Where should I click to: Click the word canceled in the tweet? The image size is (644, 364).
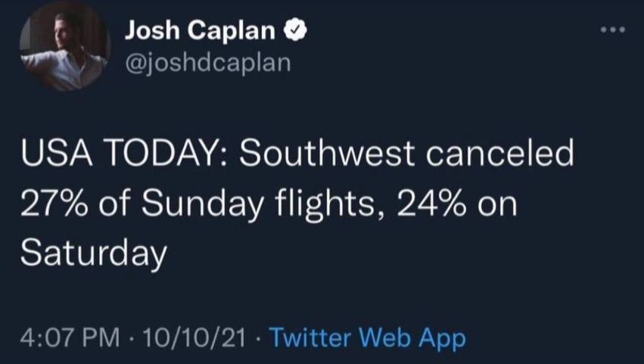[x=500, y=152]
